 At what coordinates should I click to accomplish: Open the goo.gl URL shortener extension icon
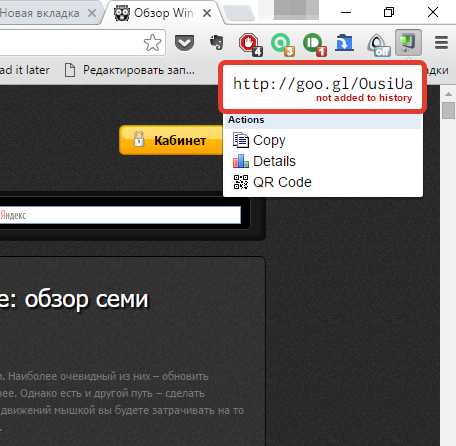coord(408,43)
